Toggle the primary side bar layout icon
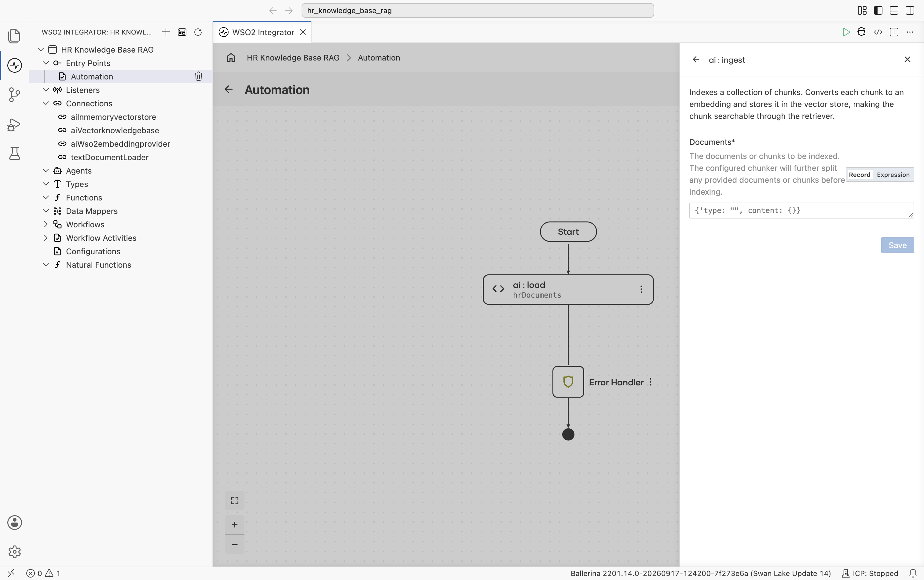The width and height of the screenshot is (924, 580). (878, 10)
